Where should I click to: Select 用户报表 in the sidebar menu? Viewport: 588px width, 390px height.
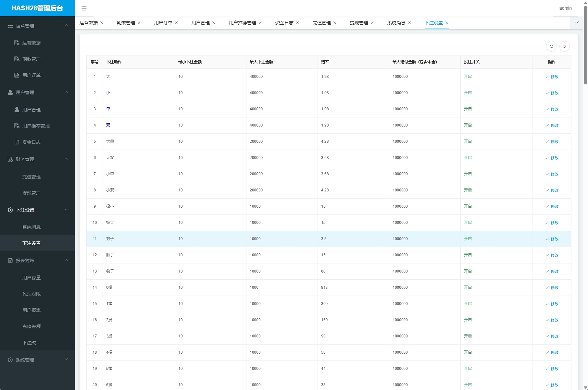[x=31, y=310]
